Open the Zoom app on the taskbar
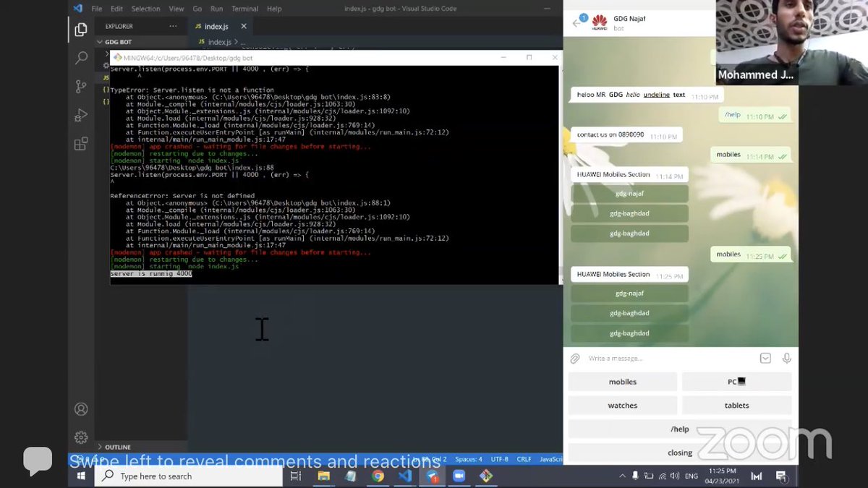 click(x=459, y=476)
